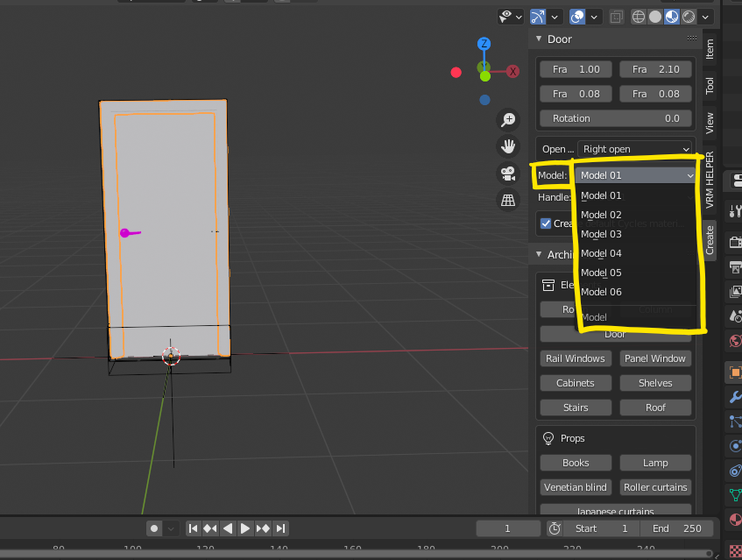Screen dimensions: 742x560
Task: Open the Output properties tab (printer icon)
Action: pos(735,267)
